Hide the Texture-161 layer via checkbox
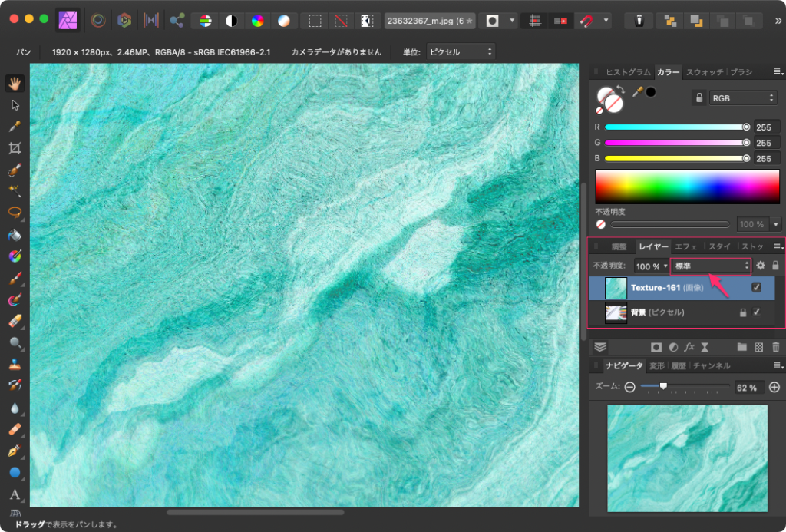Image resolution: width=786 pixels, height=532 pixels. click(x=757, y=288)
